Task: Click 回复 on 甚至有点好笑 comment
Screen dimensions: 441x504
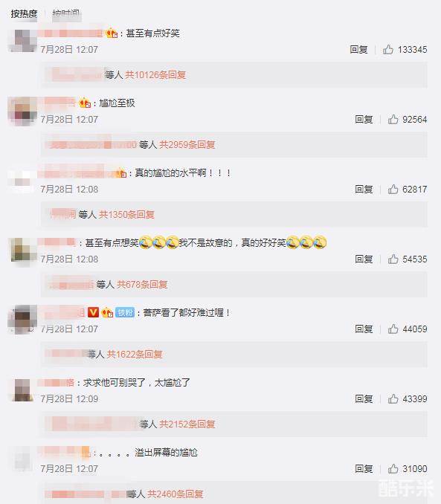Action: tap(358, 50)
